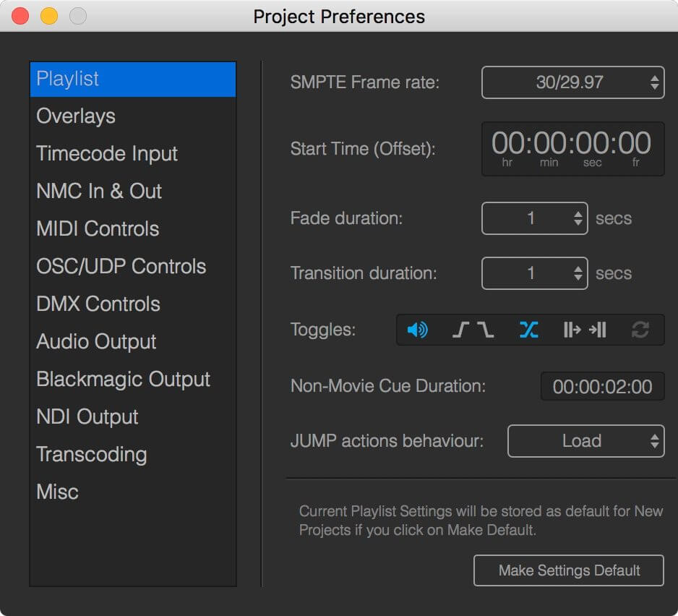This screenshot has width=678, height=616.
Task: Close the Project Preferences window
Action: (20, 16)
